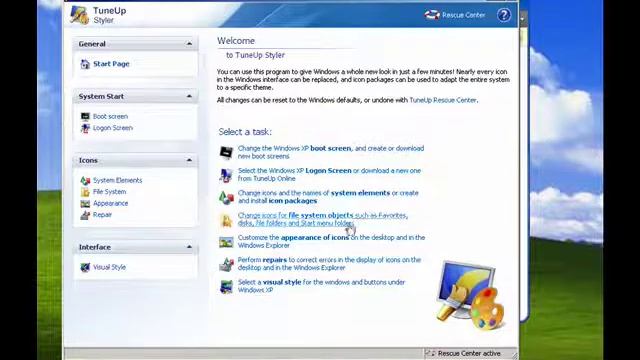
Task: Open Repair in Icons section
Action: (x=102, y=215)
